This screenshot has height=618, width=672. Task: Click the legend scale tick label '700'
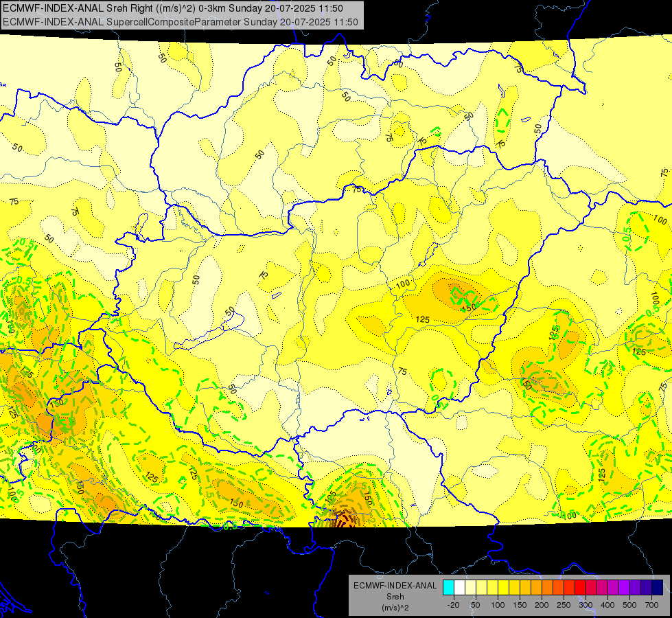651,605
